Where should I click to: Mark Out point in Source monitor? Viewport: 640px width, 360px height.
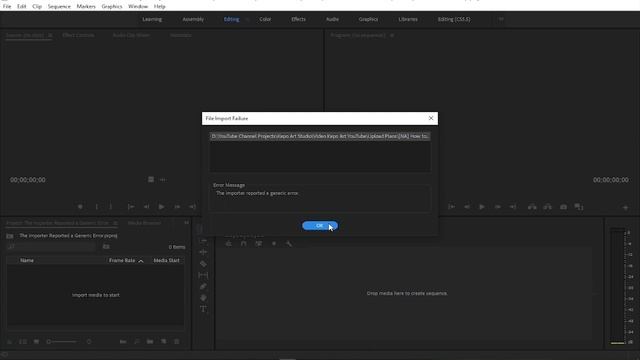click(x=111, y=207)
